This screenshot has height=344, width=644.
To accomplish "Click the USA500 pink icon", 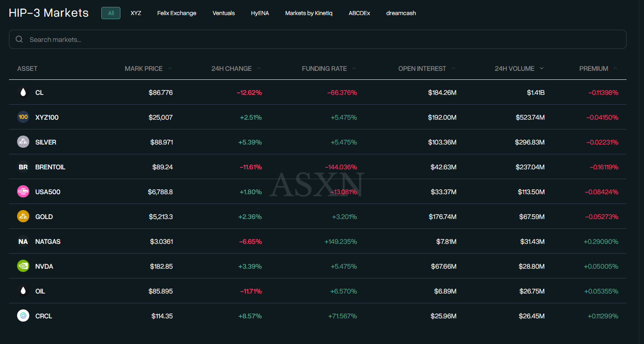I will 23,191.
